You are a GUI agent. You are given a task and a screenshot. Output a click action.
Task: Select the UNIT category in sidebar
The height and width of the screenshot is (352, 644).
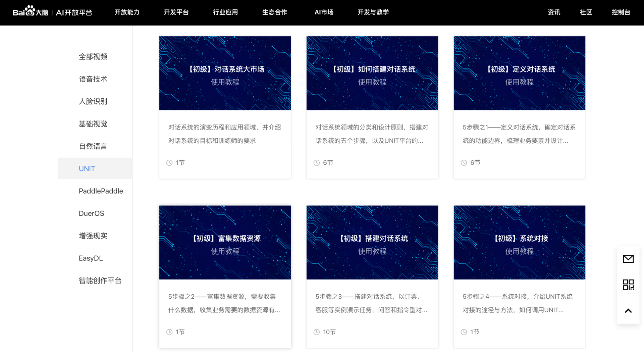pyautogui.click(x=87, y=168)
